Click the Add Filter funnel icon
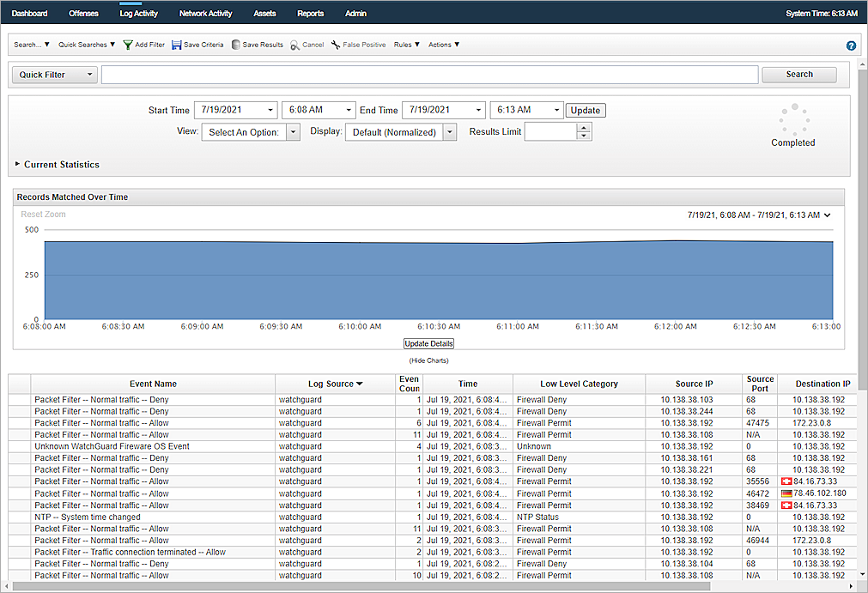Viewport: 868px width, 593px height. coord(128,45)
